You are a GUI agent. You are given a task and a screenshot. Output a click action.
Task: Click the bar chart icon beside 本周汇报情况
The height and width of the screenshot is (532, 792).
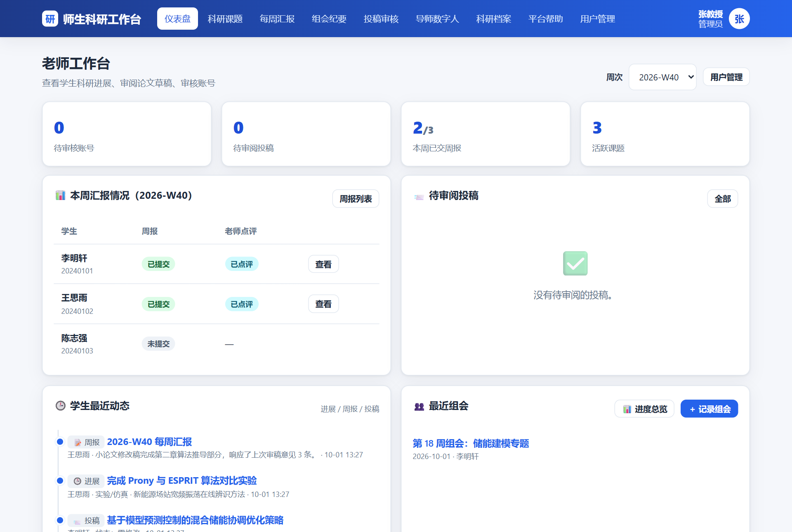pyautogui.click(x=61, y=195)
